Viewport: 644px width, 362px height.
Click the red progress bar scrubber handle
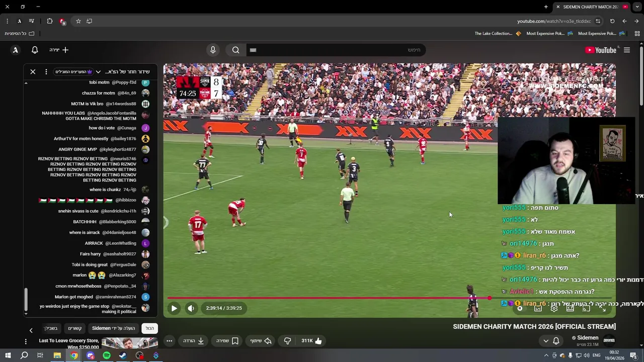click(489, 298)
